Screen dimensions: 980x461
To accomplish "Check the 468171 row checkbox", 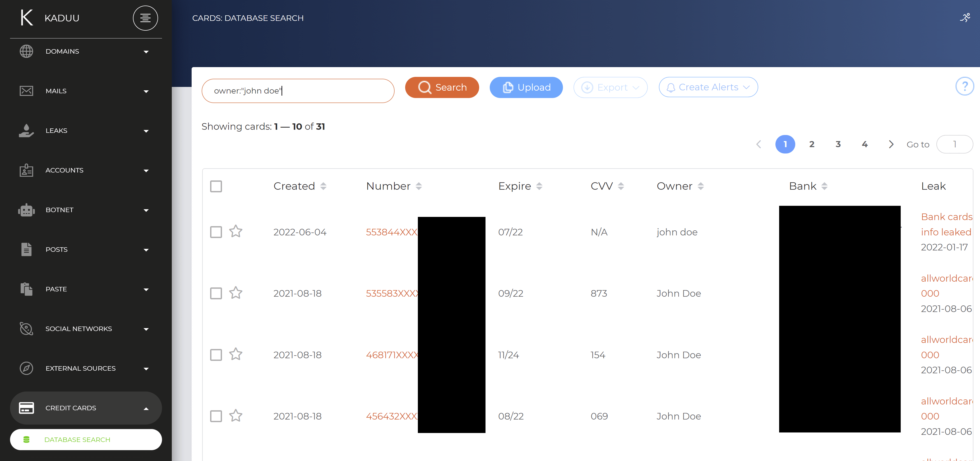I will [x=216, y=355].
